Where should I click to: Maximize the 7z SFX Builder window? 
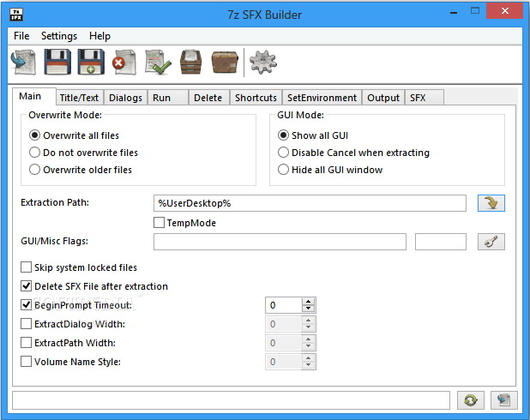tap(475, 11)
